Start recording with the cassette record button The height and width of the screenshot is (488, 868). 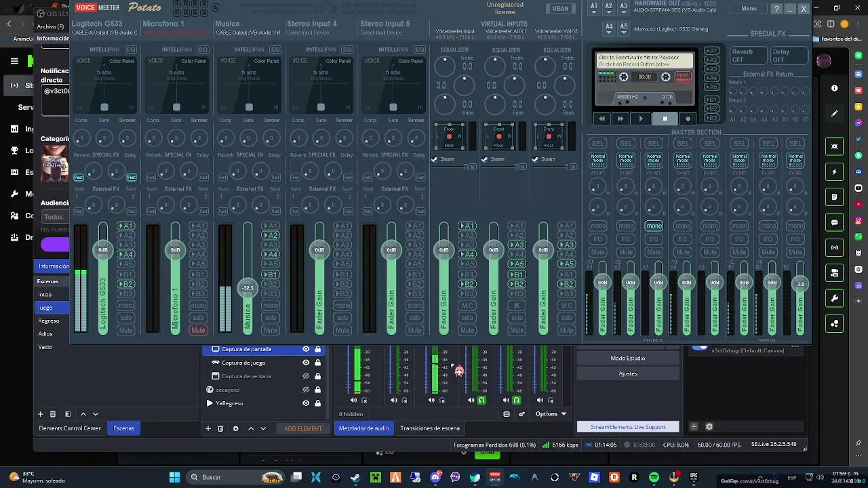(688, 119)
